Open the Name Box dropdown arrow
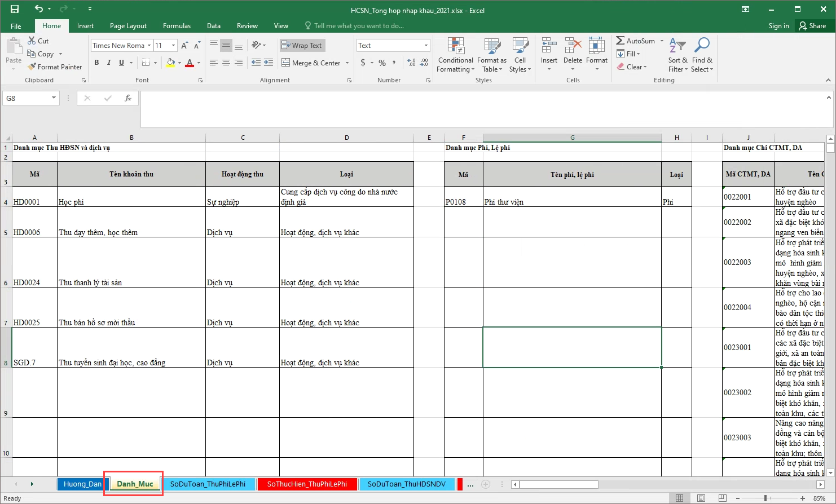This screenshot has width=836, height=504. coord(54,98)
